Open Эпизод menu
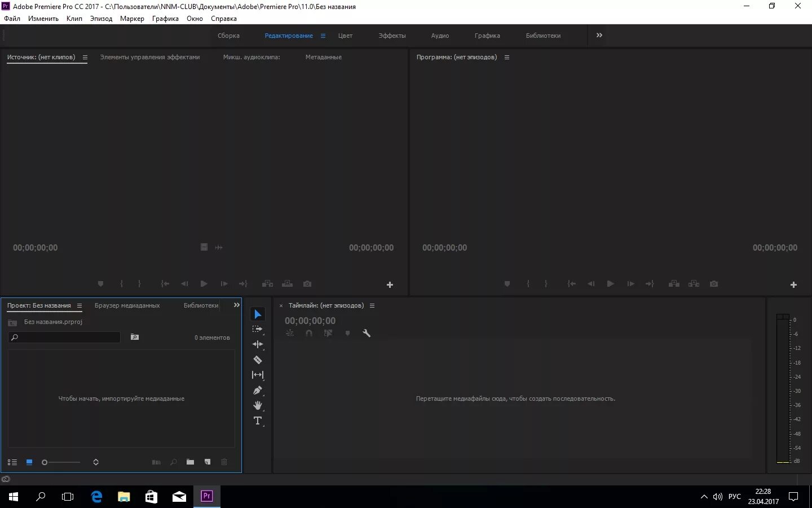Screen dimensions: 812x508 tap(101, 19)
